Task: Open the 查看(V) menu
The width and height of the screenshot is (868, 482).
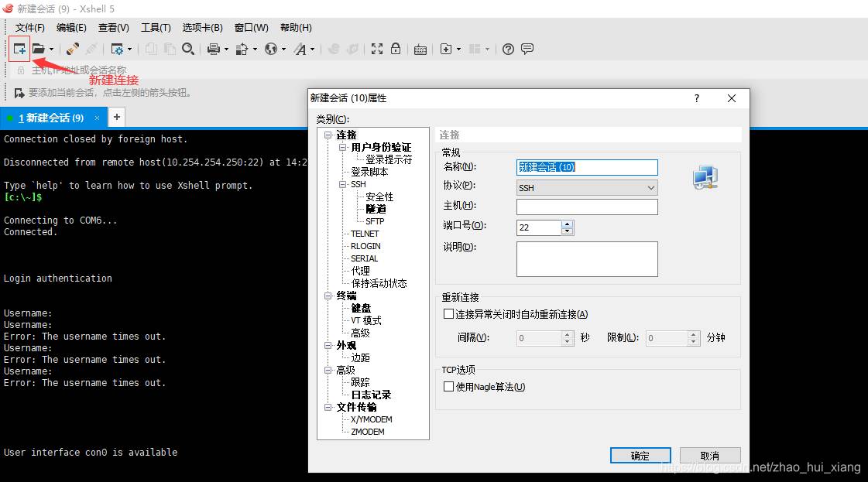Action: pyautogui.click(x=114, y=28)
